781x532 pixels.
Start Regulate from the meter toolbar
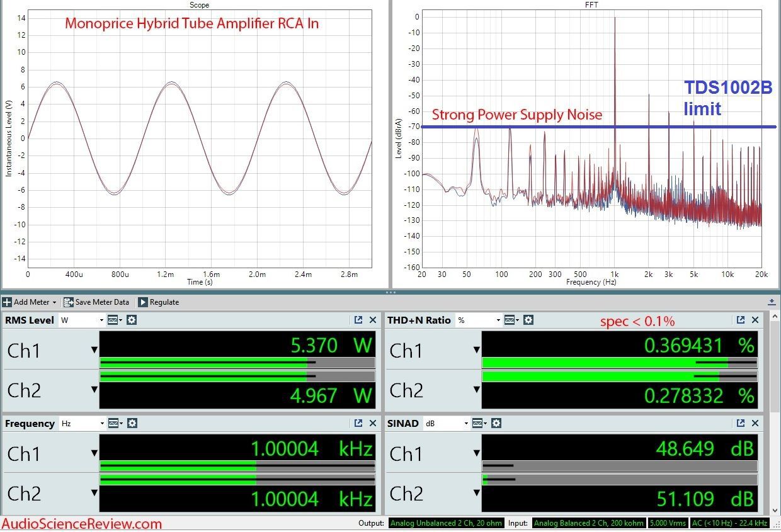(x=159, y=302)
